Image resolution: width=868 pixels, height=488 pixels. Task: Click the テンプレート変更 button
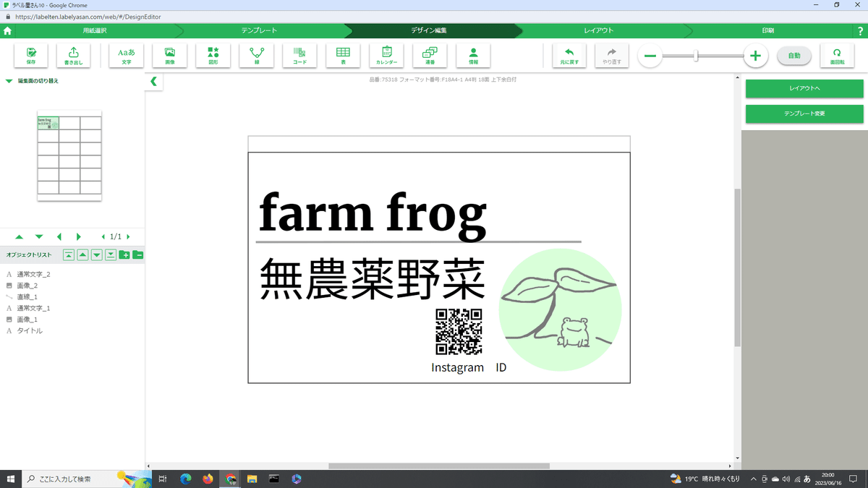point(804,114)
